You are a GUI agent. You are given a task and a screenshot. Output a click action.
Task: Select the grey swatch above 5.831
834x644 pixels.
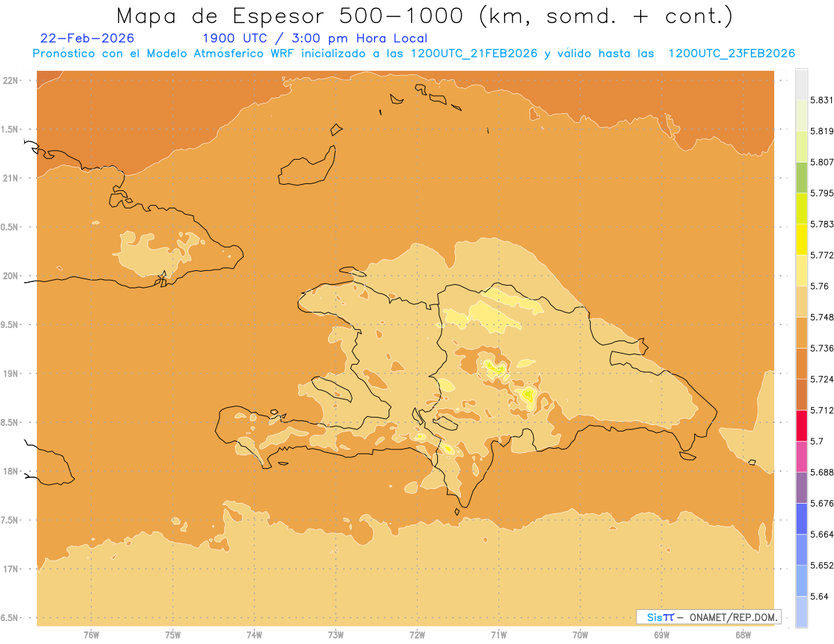(801, 84)
